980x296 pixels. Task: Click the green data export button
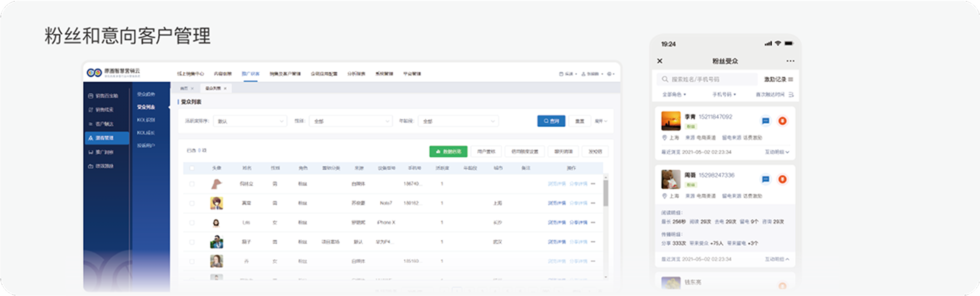pos(448,152)
